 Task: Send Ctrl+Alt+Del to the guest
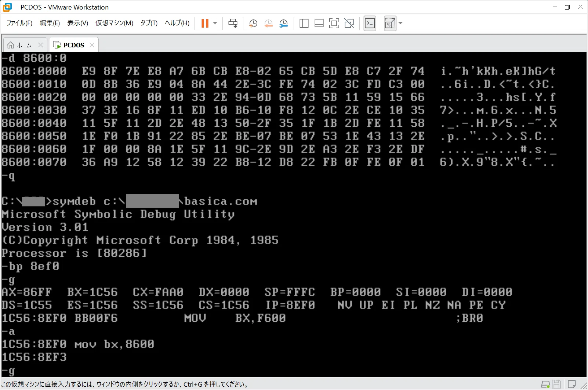pyautogui.click(x=233, y=24)
